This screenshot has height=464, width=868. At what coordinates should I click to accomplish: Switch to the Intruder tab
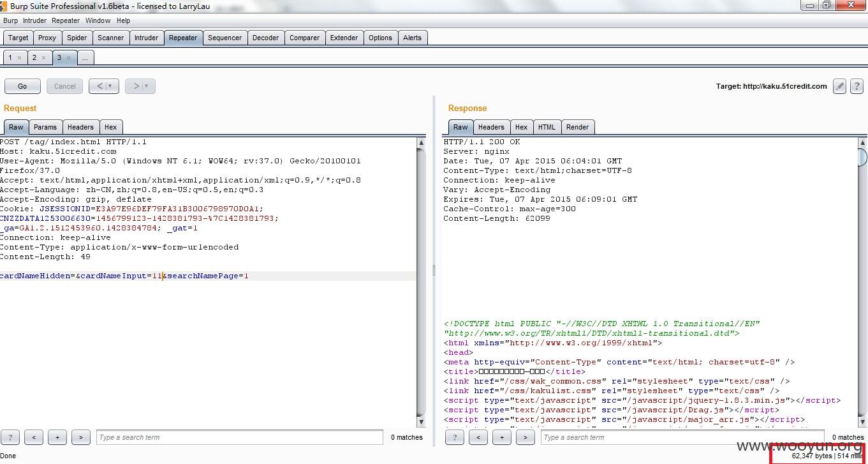[x=146, y=38]
